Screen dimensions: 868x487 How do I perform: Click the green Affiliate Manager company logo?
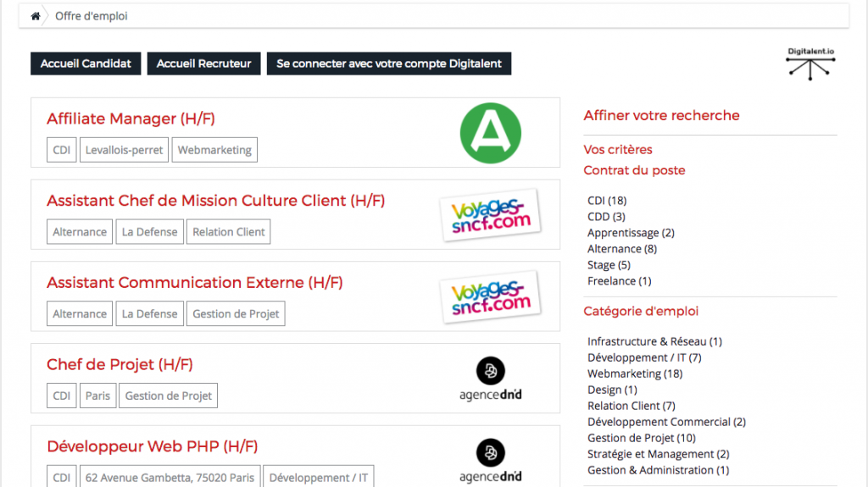tap(491, 133)
